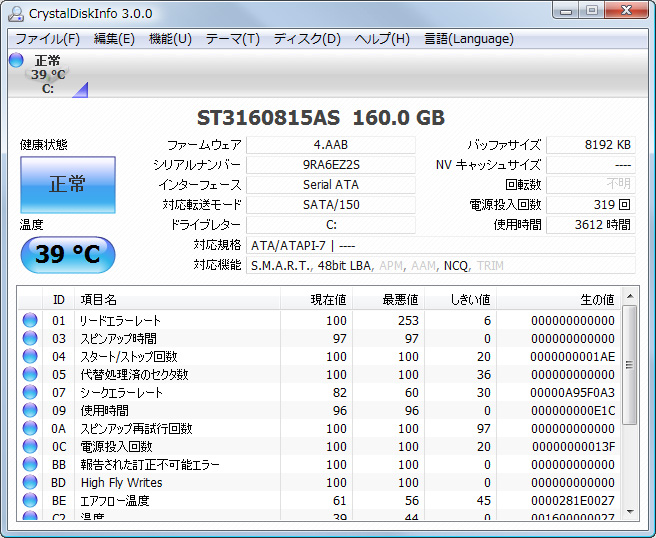Click raw value 00000000013F
This screenshot has width=656, height=538.
point(574,446)
